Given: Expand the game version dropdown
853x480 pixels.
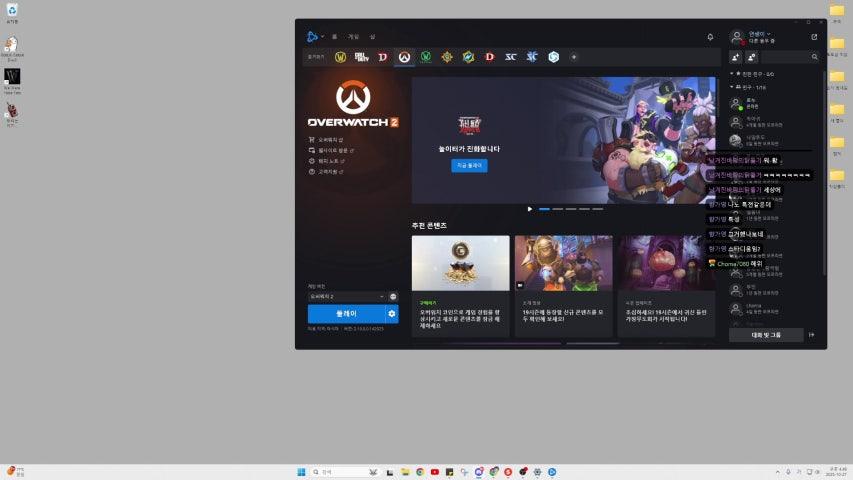Looking at the screenshot, I should [x=347, y=296].
